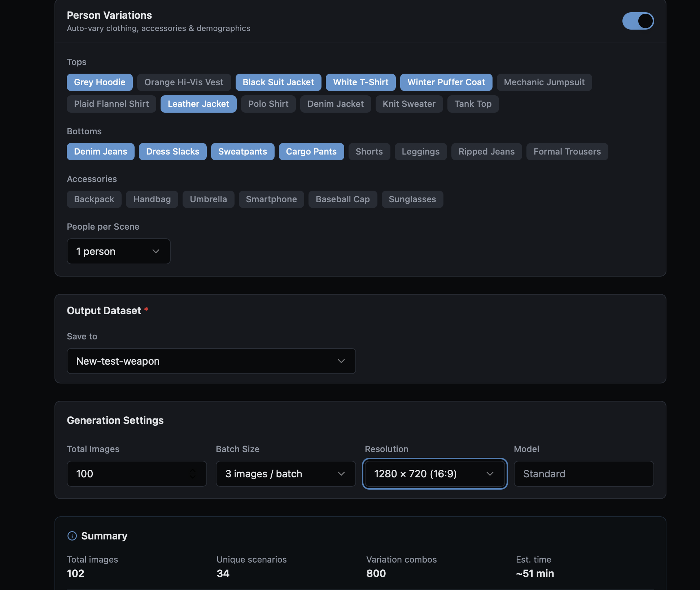Add the Smartphone accessory

(271, 199)
